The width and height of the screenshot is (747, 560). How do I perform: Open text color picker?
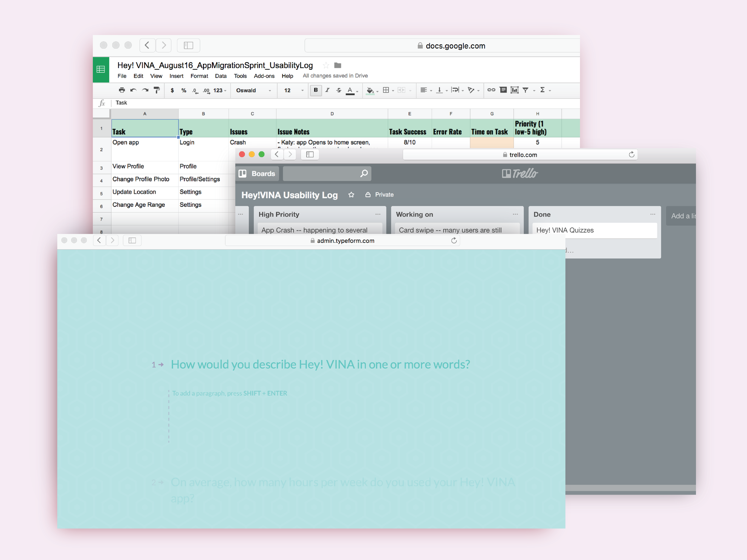point(352,90)
